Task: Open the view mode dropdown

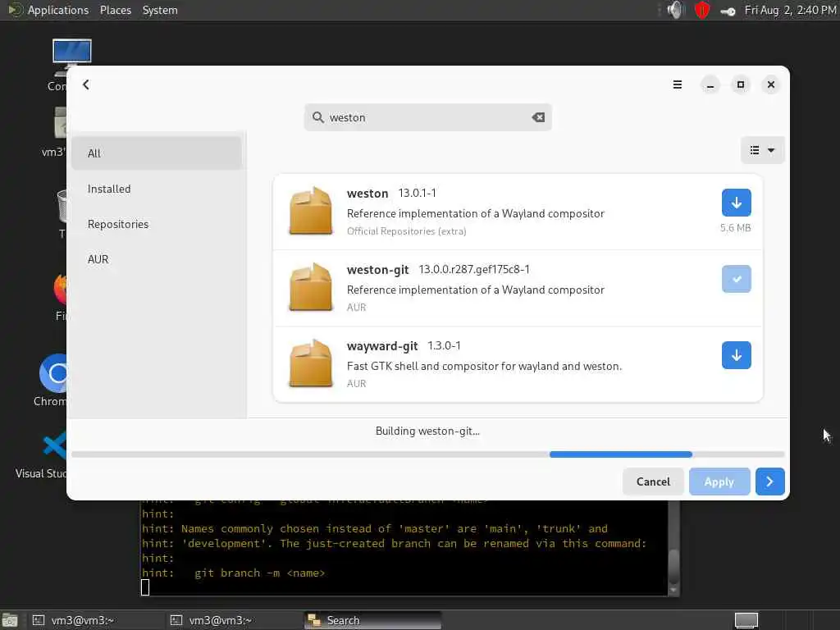Action: (x=762, y=150)
